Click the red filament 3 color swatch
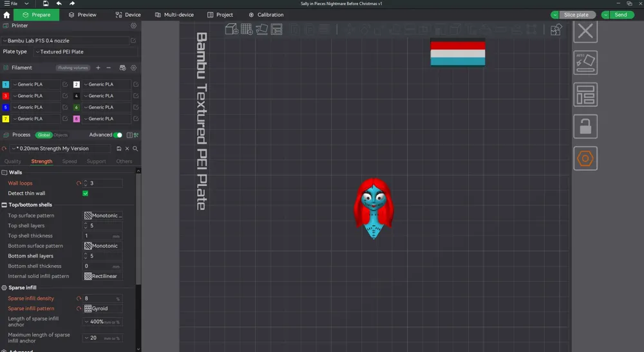This screenshot has width=644, height=352. (x=6, y=96)
